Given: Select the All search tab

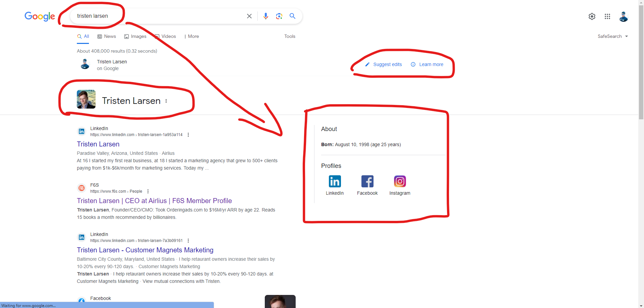Looking at the screenshot, I should coord(83,36).
